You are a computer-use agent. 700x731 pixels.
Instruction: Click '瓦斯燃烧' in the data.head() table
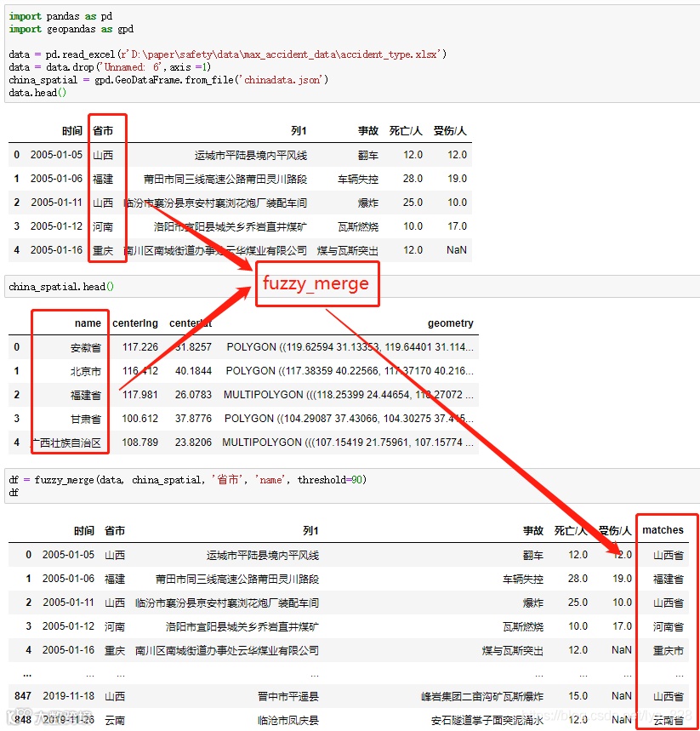pyautogui.click(x=358, y=226)
